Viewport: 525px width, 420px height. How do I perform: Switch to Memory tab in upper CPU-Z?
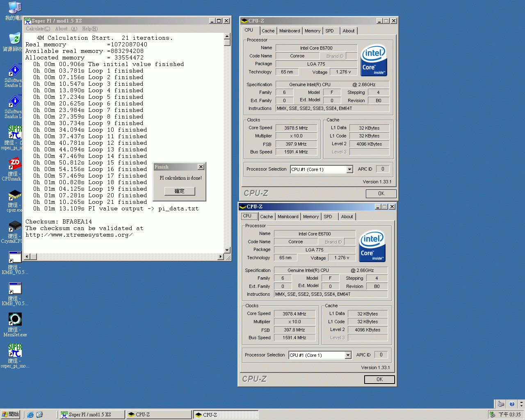point(313,31)
